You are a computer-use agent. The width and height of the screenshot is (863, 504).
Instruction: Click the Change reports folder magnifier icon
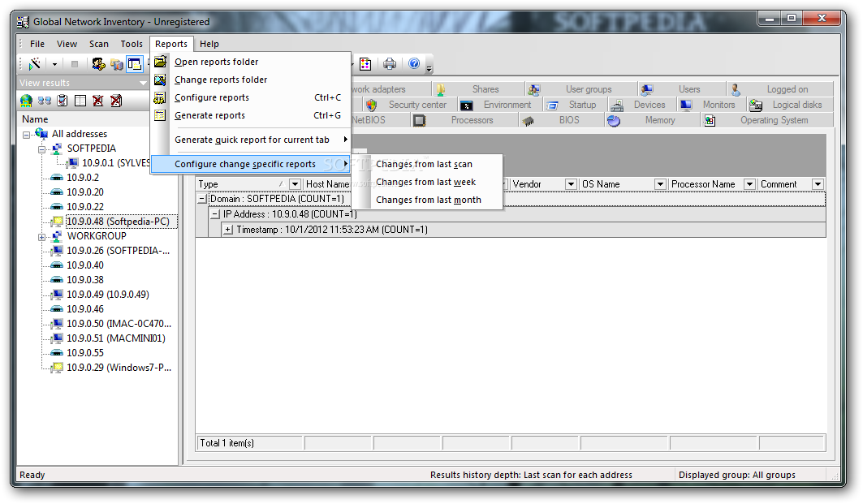pos(160,80)
